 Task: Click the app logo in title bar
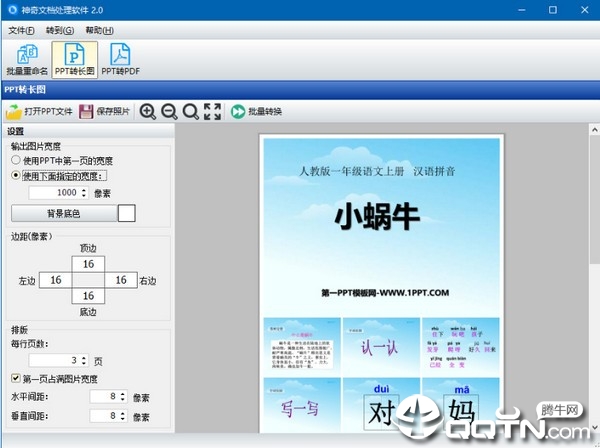12,10
